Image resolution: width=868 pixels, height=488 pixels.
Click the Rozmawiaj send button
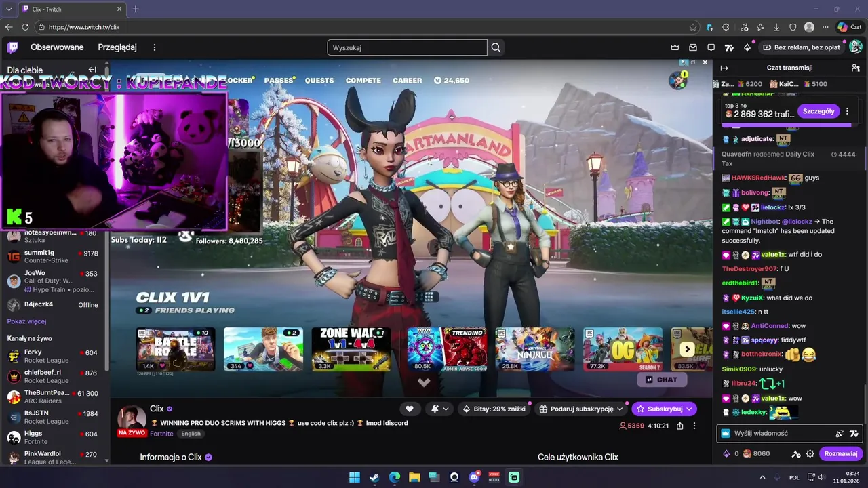tap(841, 453)
